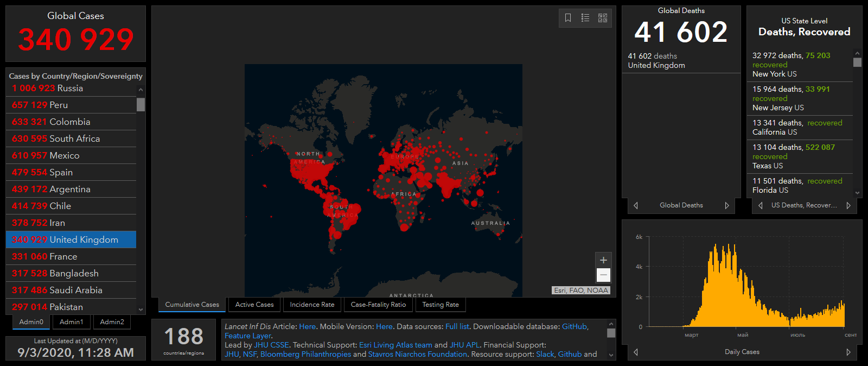The height and width of the screenshot is (366, 868).
Task: Select California US state entry
Action: tap(800, 128)
